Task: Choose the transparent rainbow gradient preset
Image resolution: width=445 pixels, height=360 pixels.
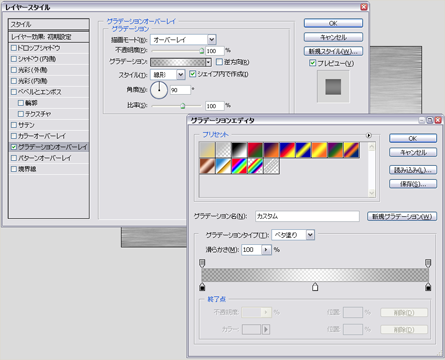Action: click(x=255, y=166)
